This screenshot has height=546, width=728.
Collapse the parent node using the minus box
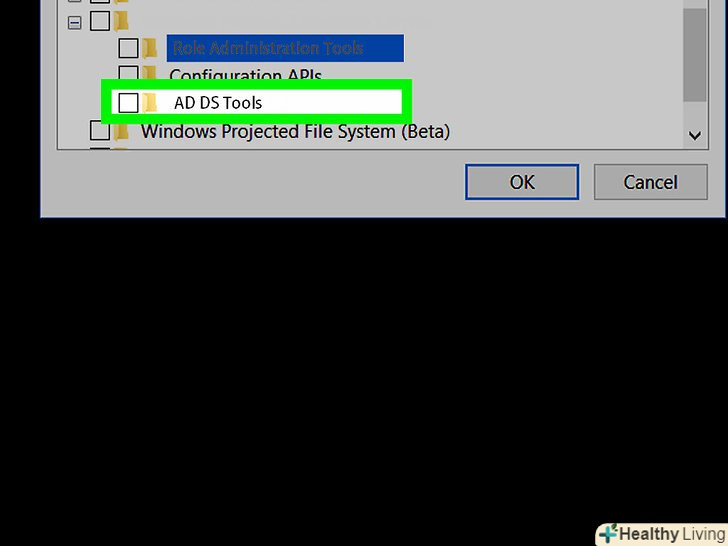(74, 22)
